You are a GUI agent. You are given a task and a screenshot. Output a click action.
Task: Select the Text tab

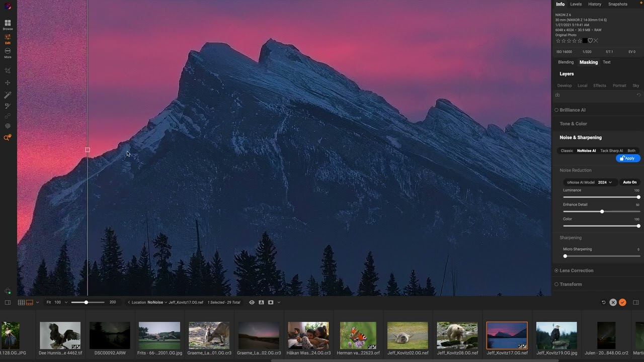[x=607, y=62]
